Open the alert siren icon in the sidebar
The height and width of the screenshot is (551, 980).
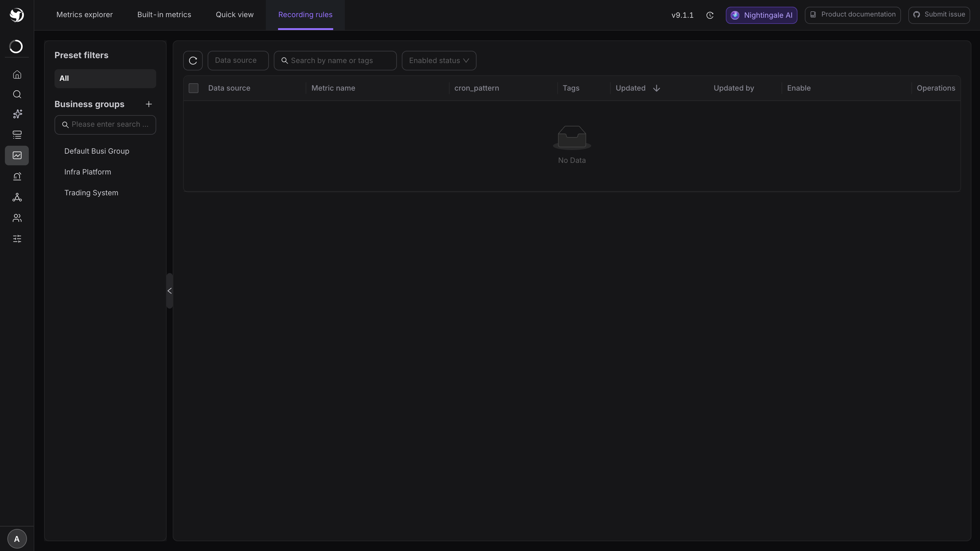pos(17,176)
